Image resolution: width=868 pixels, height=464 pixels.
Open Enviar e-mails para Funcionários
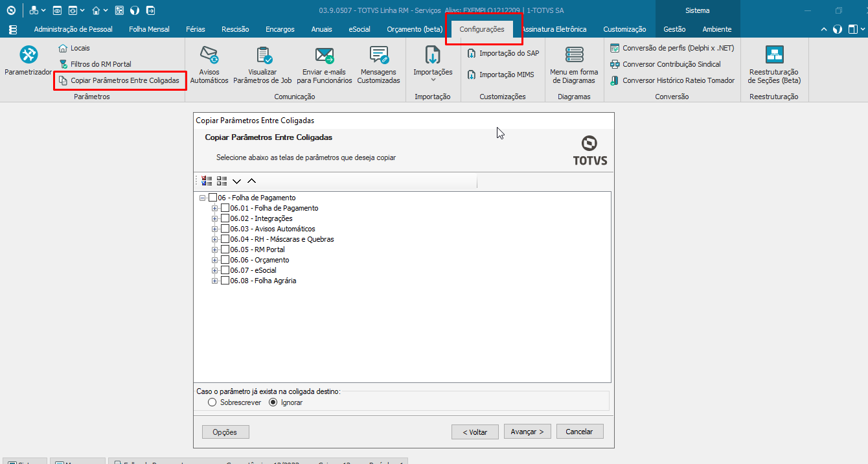325,65
